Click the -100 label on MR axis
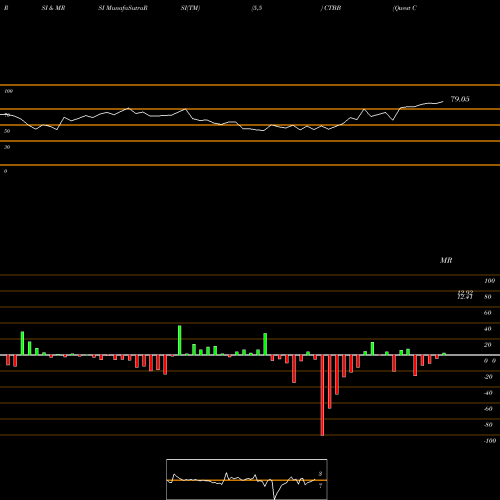Screen dimensions: 500x500 490,441
